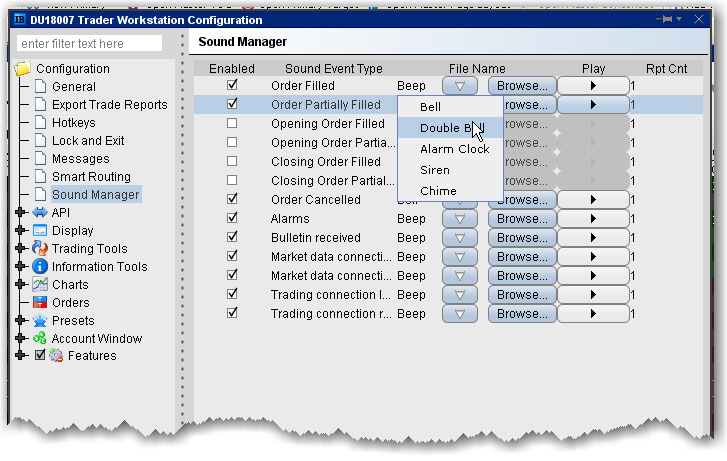Click the Display monitor icon
Image resolution: width=727 pixels, height=461 pixels.
coord(40,231)
